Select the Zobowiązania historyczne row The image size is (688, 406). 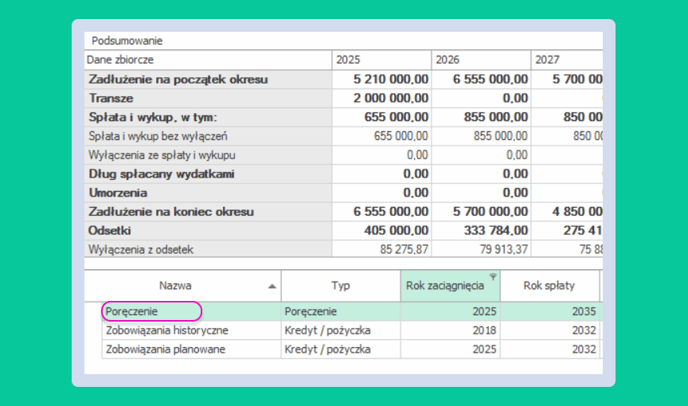click(352, 330)
